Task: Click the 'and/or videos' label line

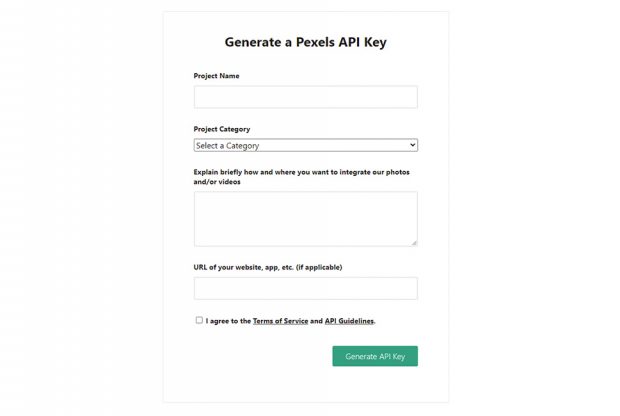Action: [217, 183]
